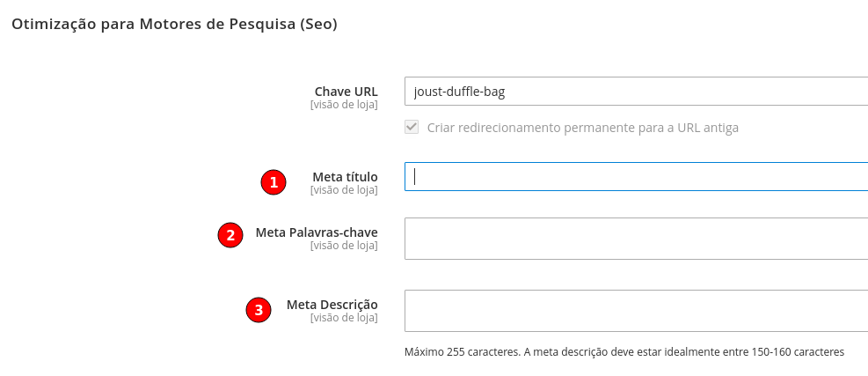The width and height of the screenshot is (868, 376).
Task: Click the 'joust-duffle-bag' text in URL key
Action: (459, 92)
